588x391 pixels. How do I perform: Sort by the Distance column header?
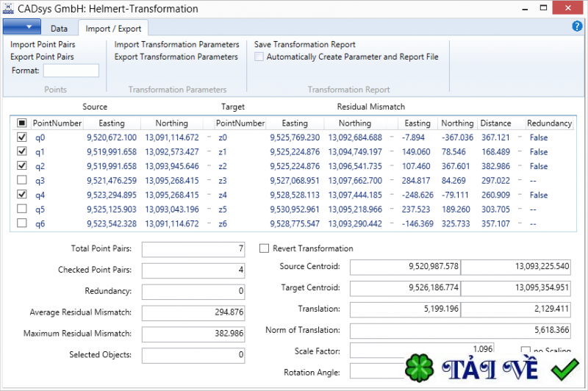pos(495,123)
